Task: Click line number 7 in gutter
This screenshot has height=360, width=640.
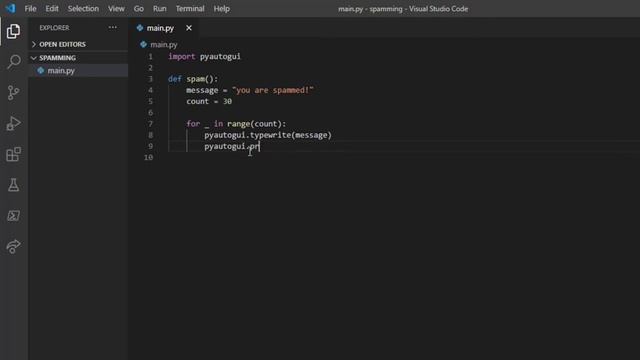Action: [x=150, y=124]
